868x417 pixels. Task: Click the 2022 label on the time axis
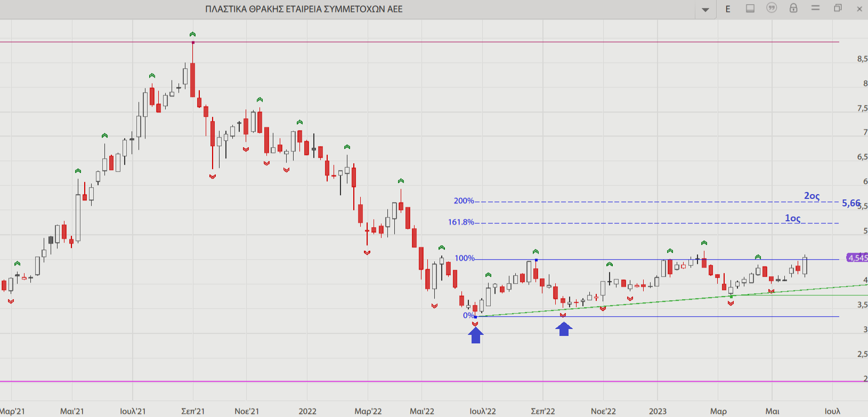tap(307, 411)
